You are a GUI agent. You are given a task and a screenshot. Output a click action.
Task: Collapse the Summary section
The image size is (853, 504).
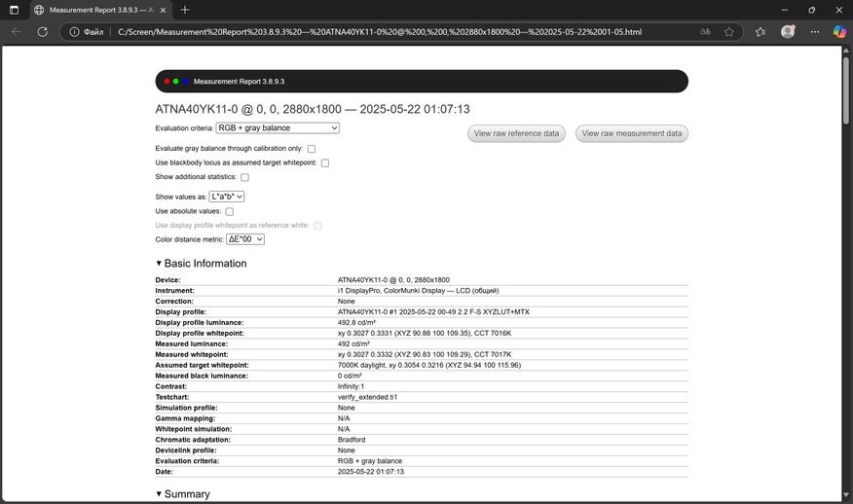[x=159, y=494]
